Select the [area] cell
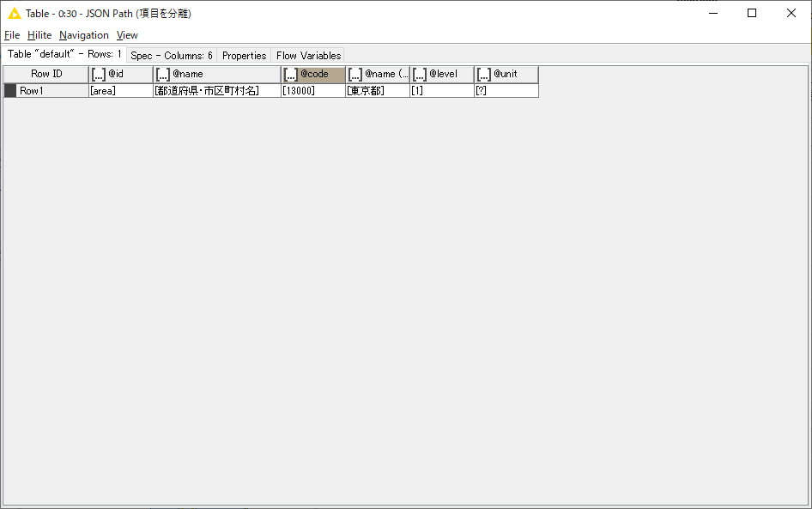812x509 pixels. point(121,91)
